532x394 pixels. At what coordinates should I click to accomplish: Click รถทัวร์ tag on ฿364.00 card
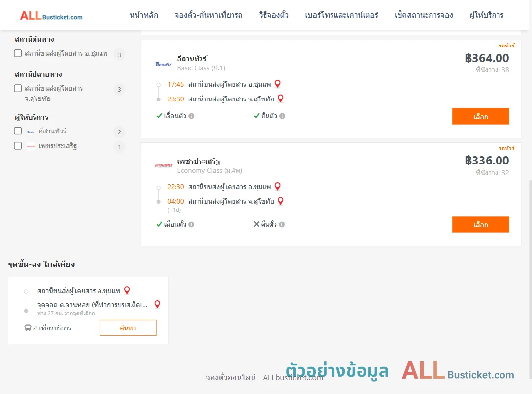pos(506,45)
